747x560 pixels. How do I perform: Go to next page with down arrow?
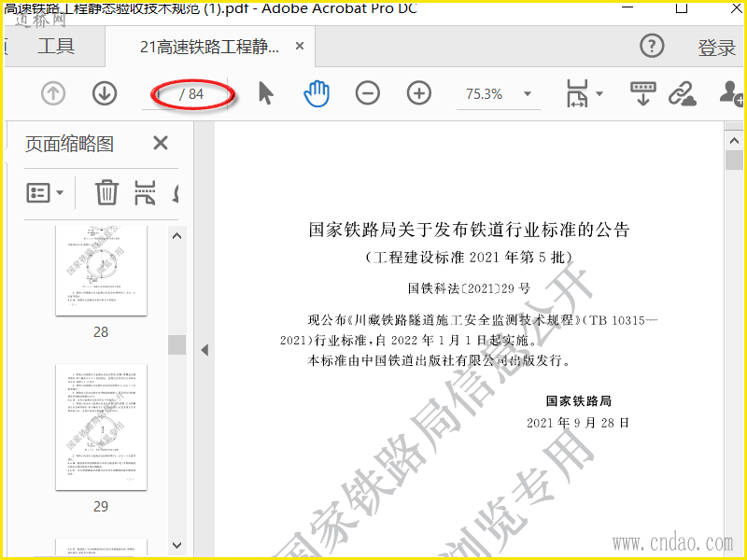click(105, 93)
